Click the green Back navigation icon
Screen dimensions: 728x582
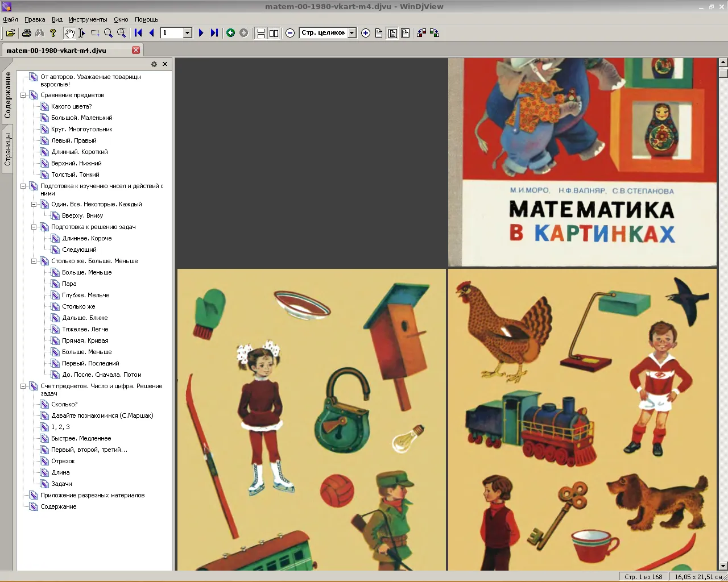230,33
